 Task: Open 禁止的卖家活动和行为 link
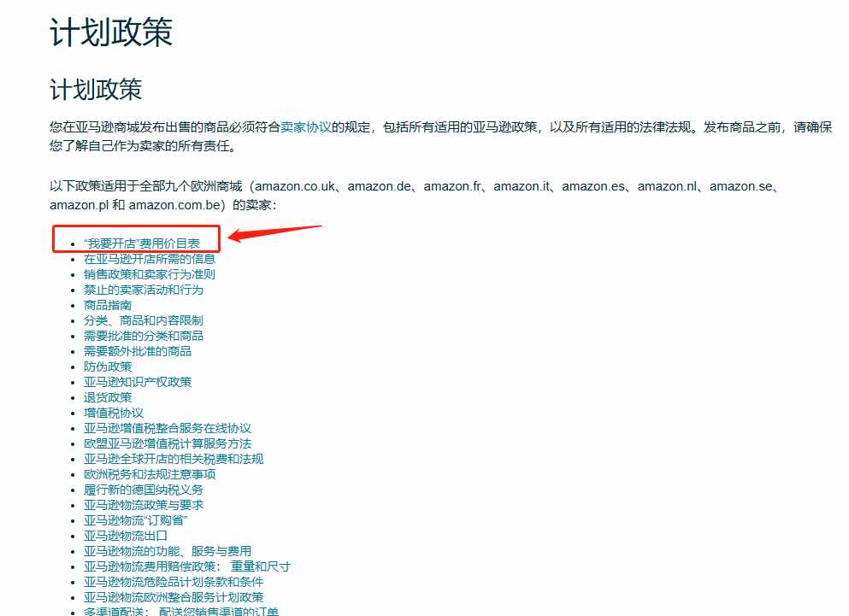pos(144,290)
